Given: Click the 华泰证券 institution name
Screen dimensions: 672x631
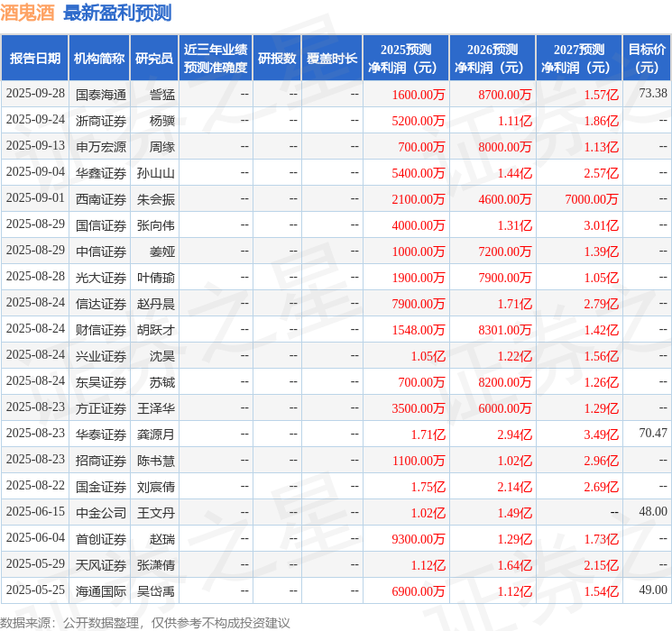Looking at the screenshot, I should (101, 434).
